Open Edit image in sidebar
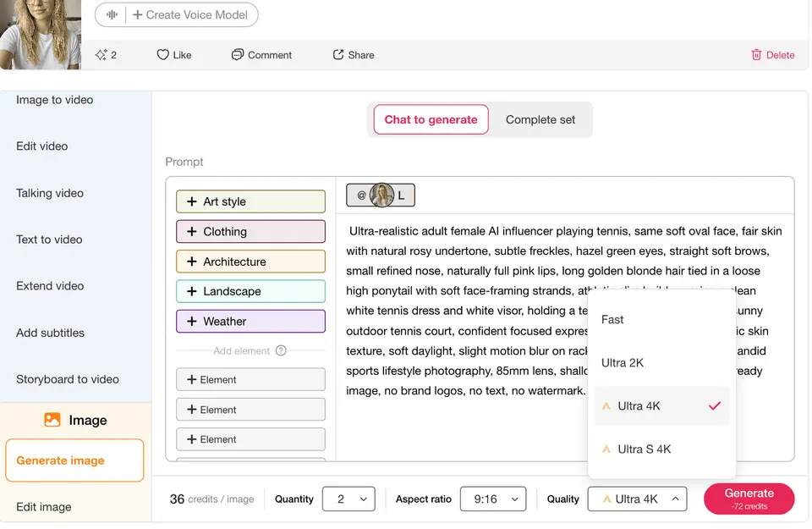Image resolution: width=812 pixels, height=529 pixels. (43, 507)
